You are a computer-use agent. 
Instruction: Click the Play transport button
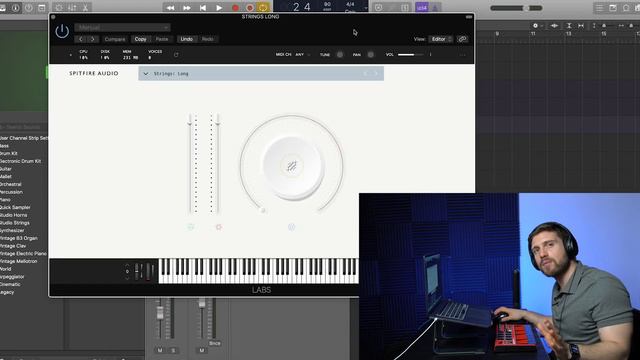pyautogui.click(x=219, y=7)
